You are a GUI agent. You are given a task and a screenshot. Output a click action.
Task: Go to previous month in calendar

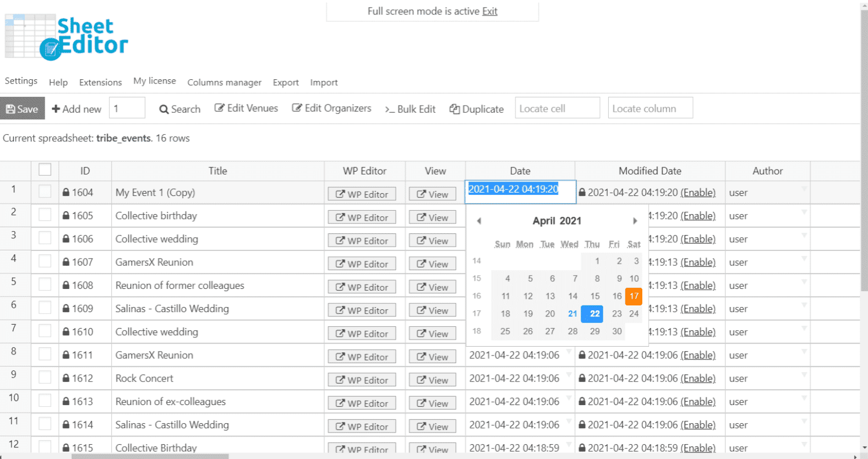point(479,221)
